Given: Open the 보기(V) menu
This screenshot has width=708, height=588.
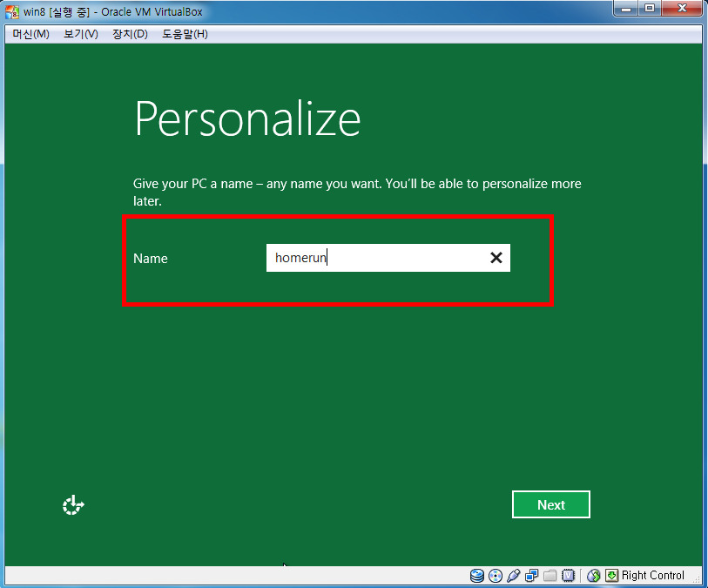Looking at the screenshot, I should (x=81, y=34).
